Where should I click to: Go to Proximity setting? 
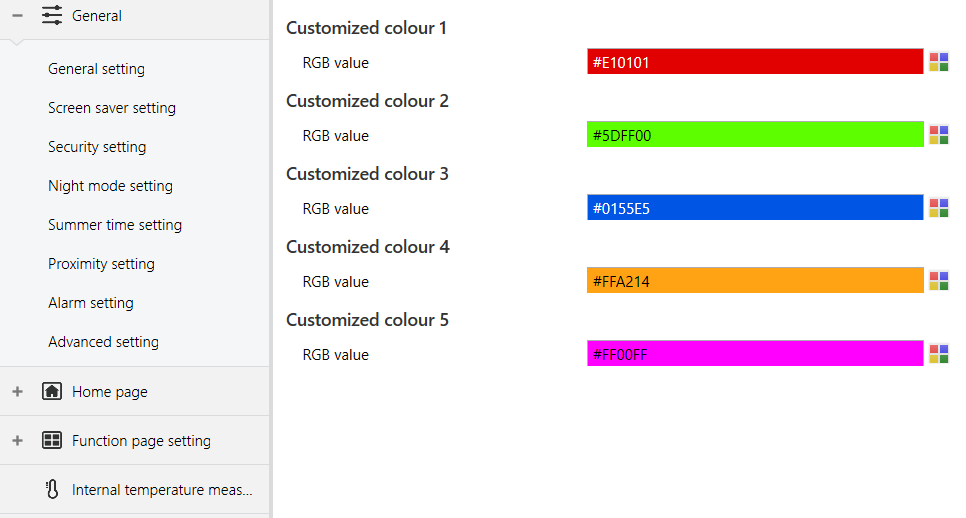(101, 264)
